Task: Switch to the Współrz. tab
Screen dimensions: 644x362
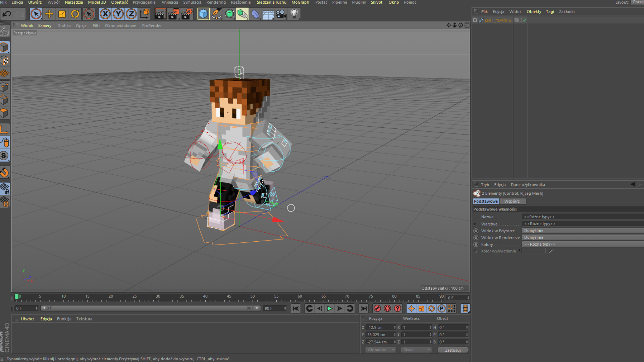Action: point(513,201)
